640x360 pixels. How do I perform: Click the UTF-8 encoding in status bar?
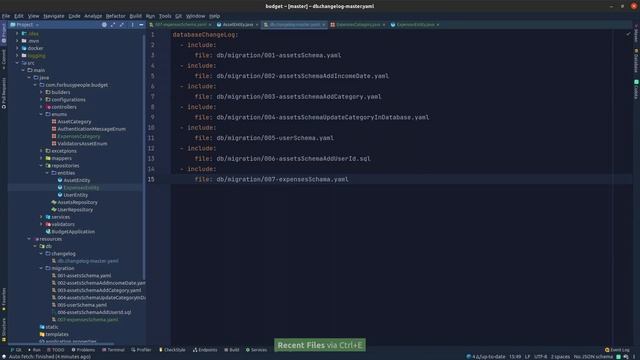click(x=540, y=357)
